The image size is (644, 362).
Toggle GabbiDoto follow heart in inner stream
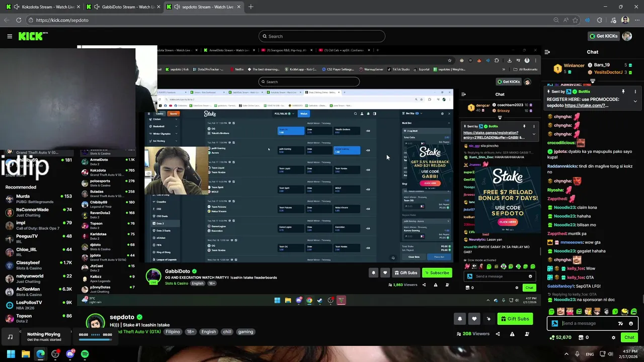click(x=385, y=273)
